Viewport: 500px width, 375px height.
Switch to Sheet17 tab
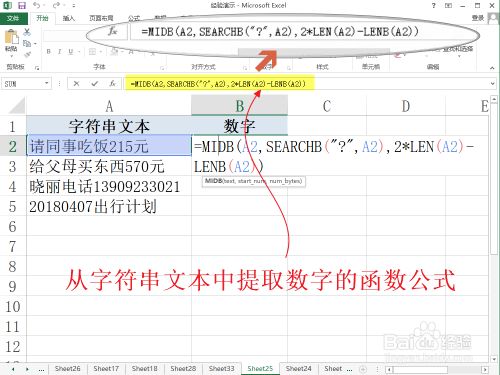pos(106,369)
